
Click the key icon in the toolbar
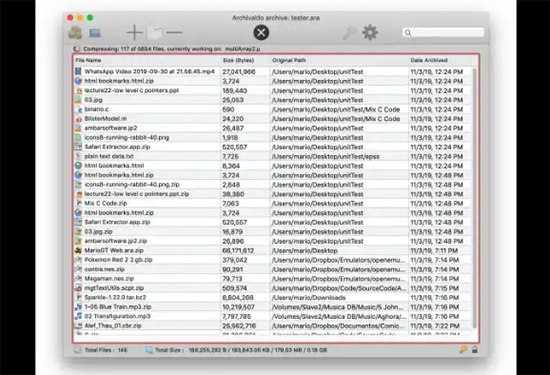click(x=349, y=33)
